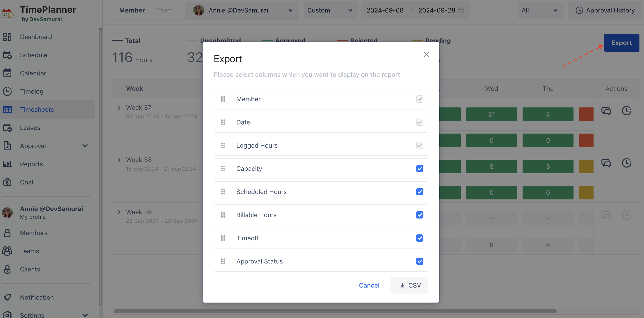This screenshot has width=644, height=318.
Task: Click the drag handle icon beside Capacity
Action: pos(223,169)
